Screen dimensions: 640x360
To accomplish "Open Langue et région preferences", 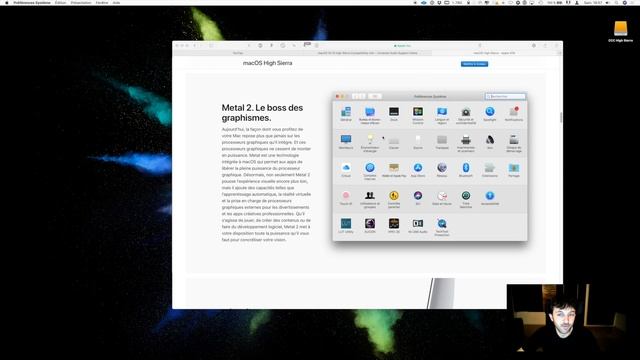I will [x=442, y=116].
